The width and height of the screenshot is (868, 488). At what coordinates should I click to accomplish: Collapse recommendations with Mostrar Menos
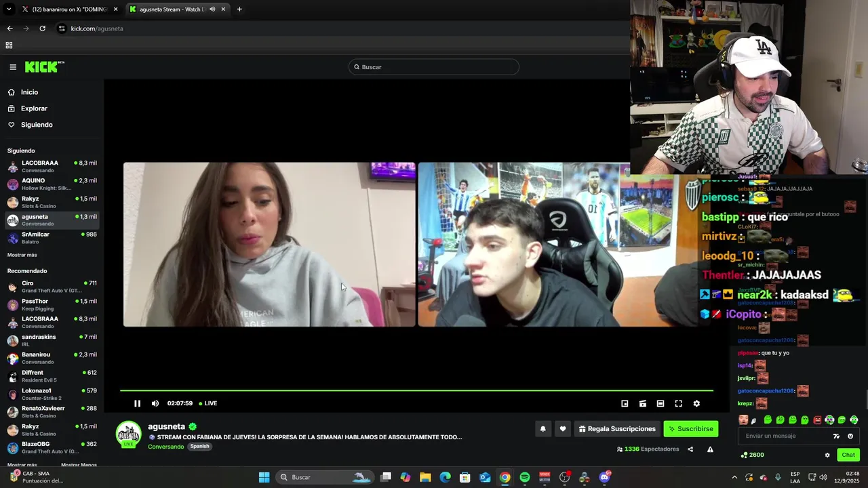point(79,465)
